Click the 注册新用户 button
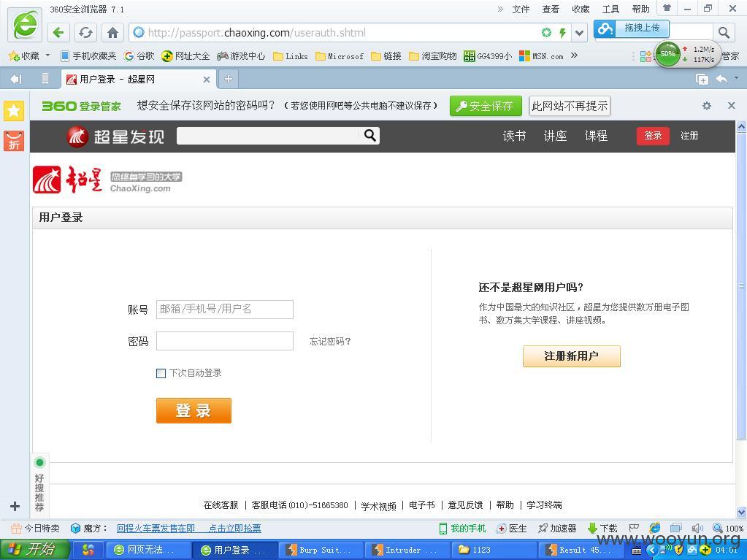Image resolution: width=747 pixels, height=560 pixels. tap(571, 356)
